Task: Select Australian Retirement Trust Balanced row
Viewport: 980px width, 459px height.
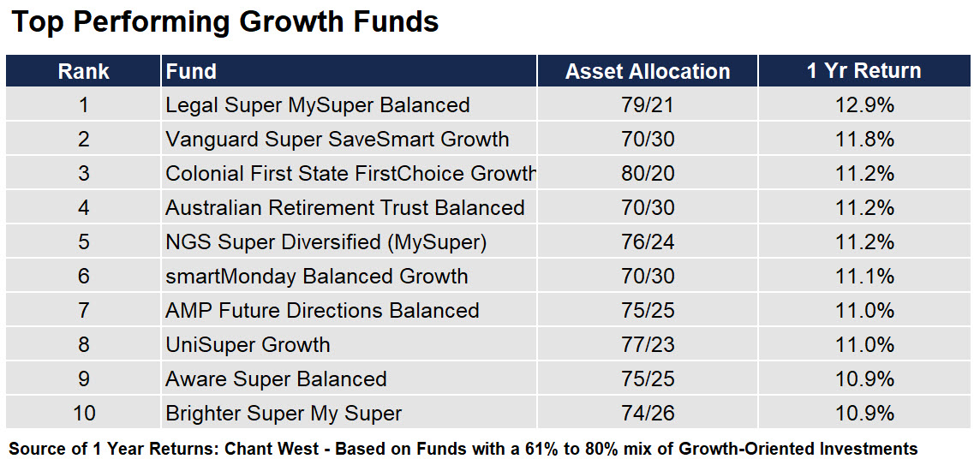Action: [x=488, y=208]
